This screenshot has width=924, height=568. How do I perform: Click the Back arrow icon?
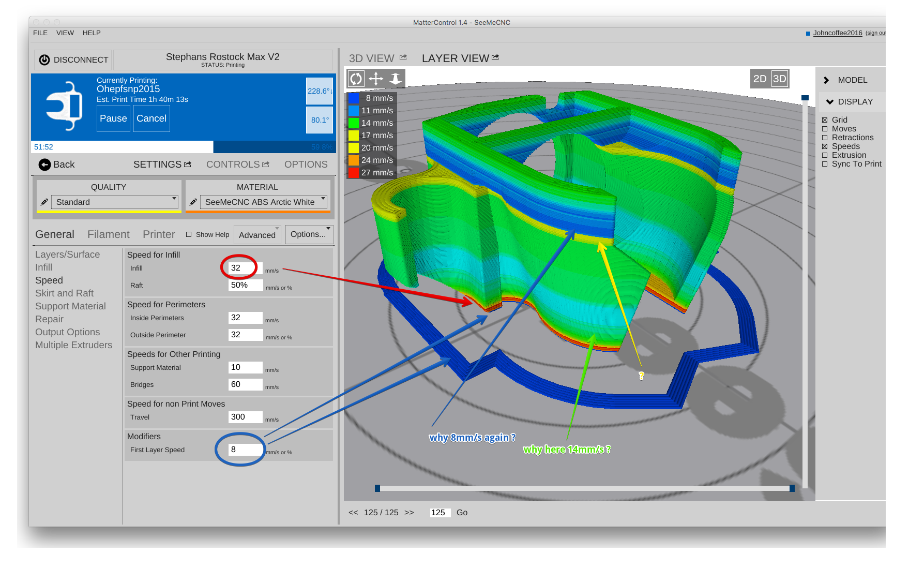click(x=44, y=165)
